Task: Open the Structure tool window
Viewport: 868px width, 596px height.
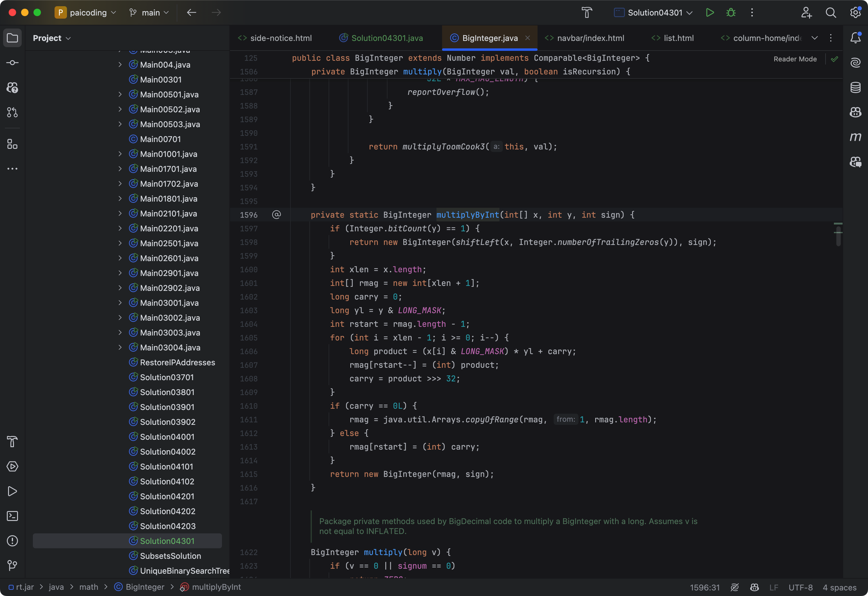Action: 12,144
